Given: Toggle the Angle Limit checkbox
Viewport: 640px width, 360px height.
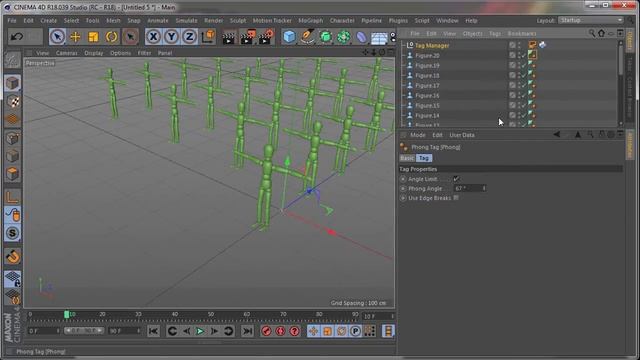Looking at the screenshot, I should click(x=456, y=179).
